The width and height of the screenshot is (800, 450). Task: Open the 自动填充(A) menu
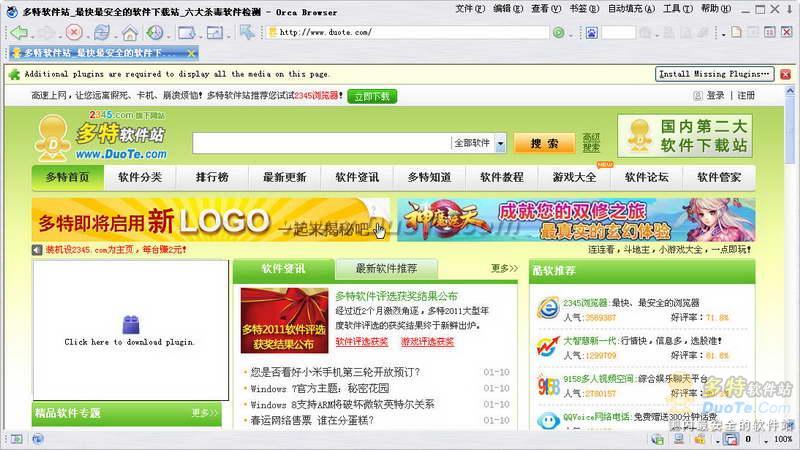click(x=631, y=9)
